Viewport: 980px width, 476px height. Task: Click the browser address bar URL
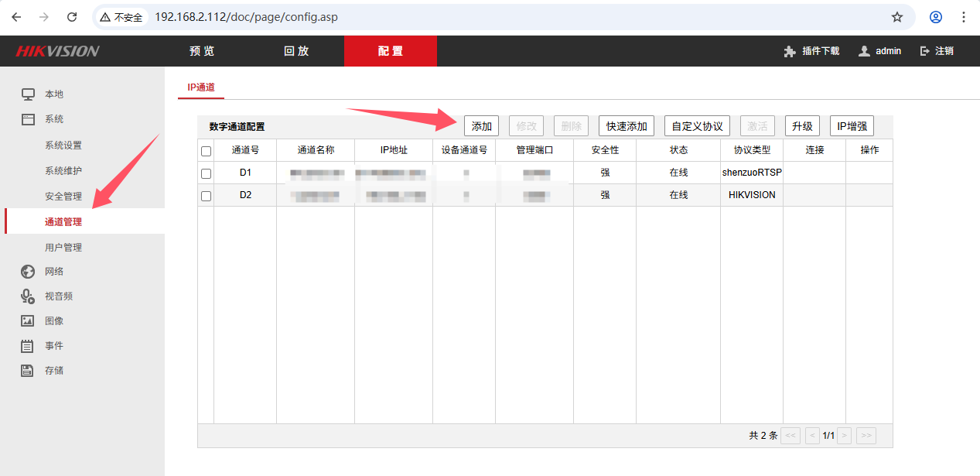pos(246,17)
